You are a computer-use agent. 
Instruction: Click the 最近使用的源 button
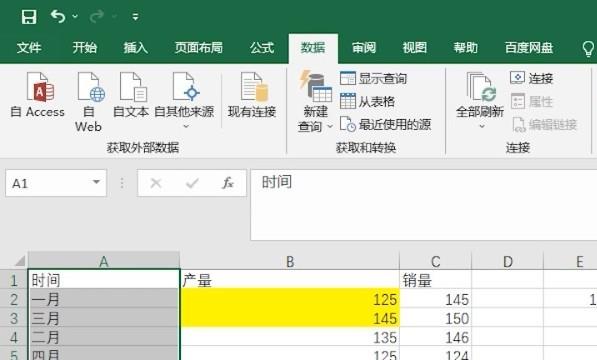coord(385,124)
